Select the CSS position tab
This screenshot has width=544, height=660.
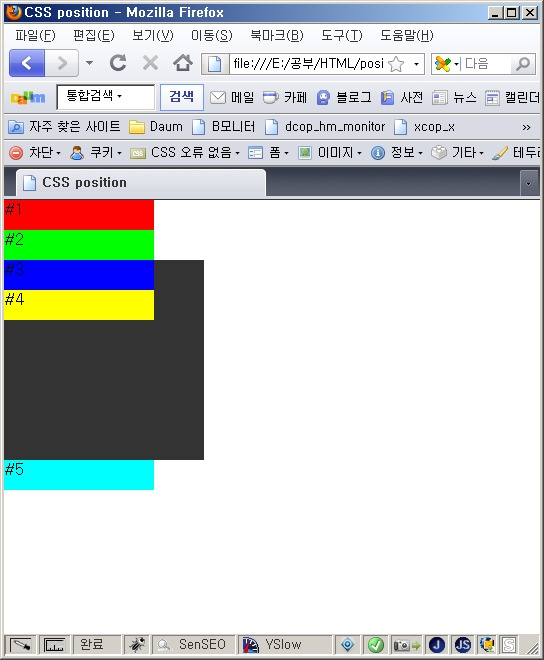(141, 183)
